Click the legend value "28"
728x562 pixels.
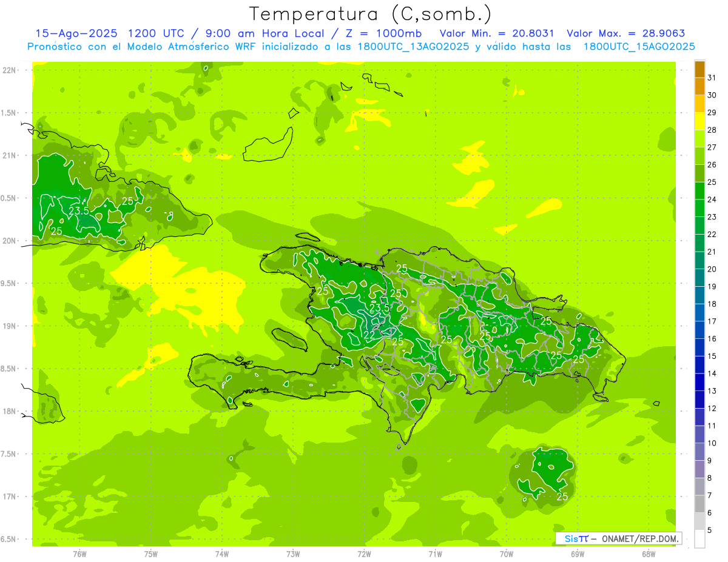tap(712, 130)
